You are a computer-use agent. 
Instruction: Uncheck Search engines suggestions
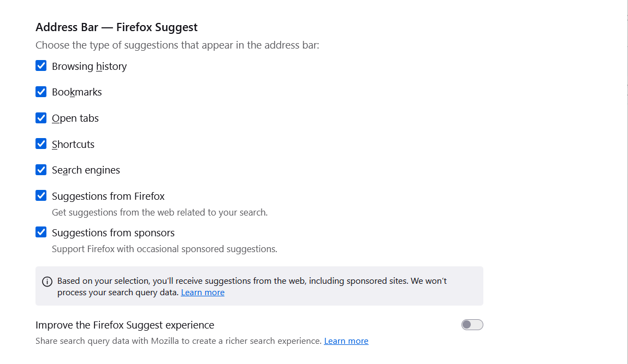pyautogui.click(x=41, y=170)
